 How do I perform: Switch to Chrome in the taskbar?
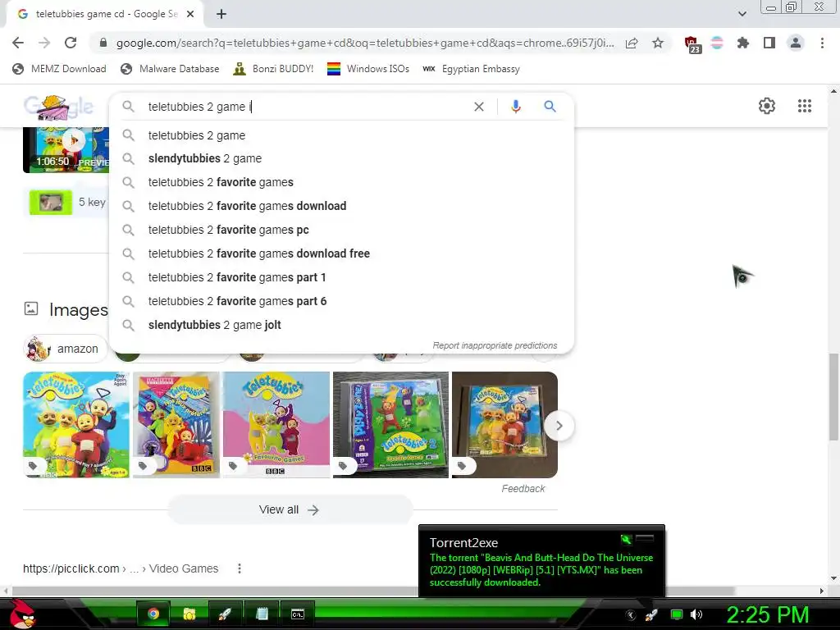(153, 614)
